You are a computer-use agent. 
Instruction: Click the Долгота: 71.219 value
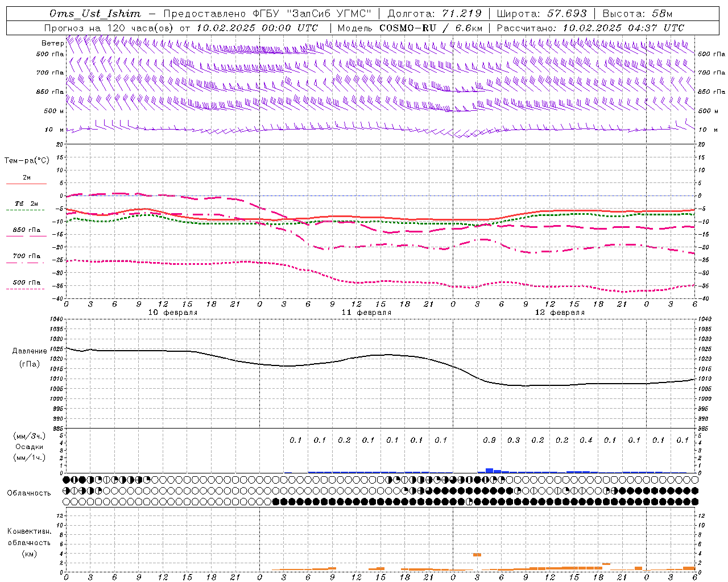[x=435, y=14]
